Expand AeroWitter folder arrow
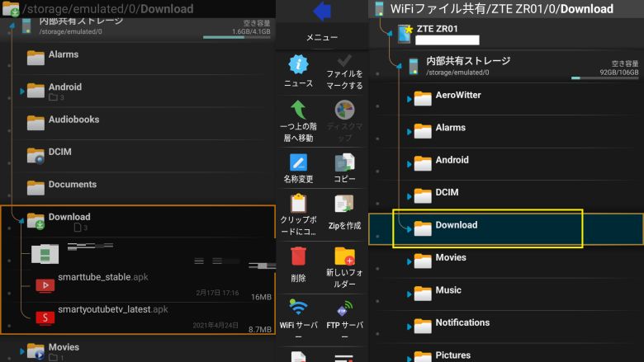 (x=409, y=99)
